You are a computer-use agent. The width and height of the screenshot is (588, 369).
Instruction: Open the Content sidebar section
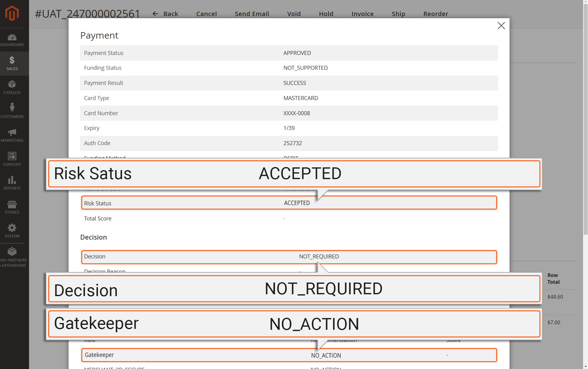[x=12, y=159]
